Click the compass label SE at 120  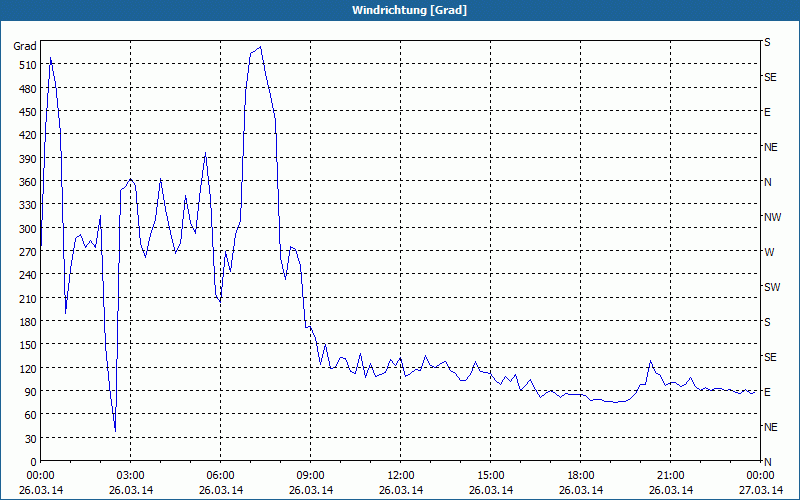point(770,357)
